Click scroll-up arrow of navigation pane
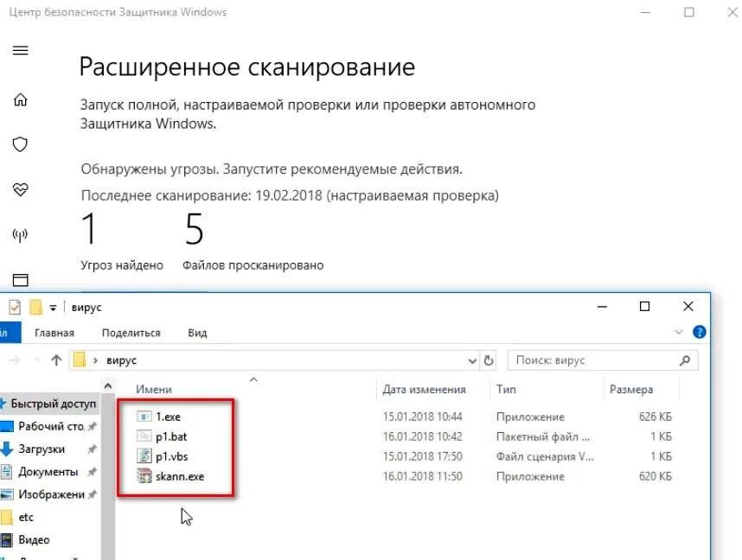This screenshot has height=560, width=742. (x=108, y=386)
